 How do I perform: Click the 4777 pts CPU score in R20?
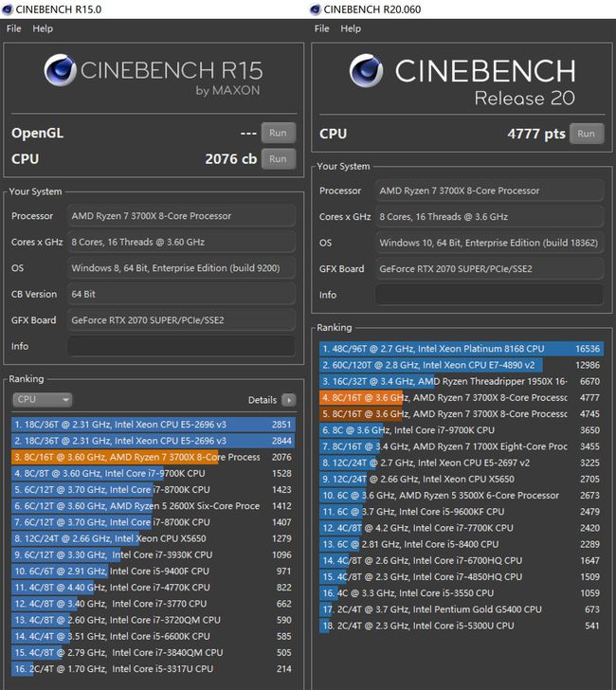tap(536, 134)
